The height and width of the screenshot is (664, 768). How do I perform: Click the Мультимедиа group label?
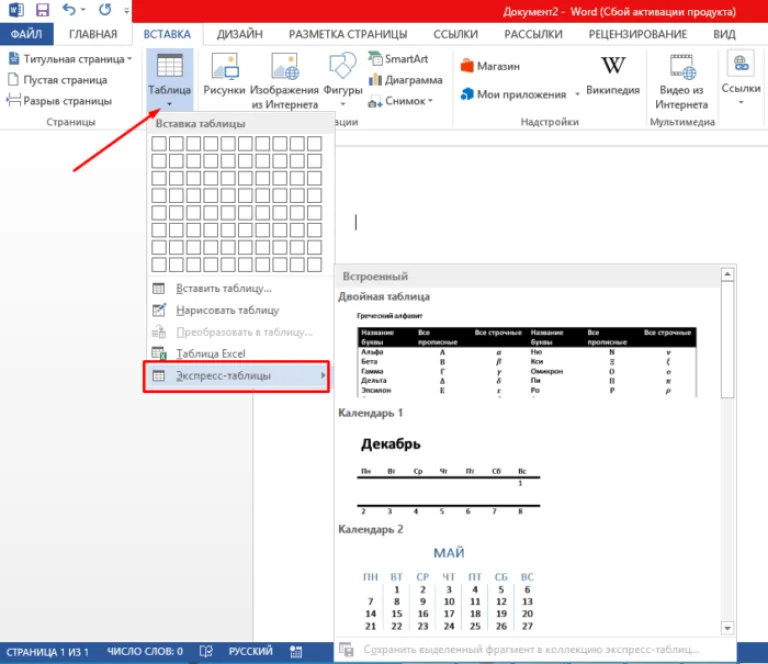point(682,122)
